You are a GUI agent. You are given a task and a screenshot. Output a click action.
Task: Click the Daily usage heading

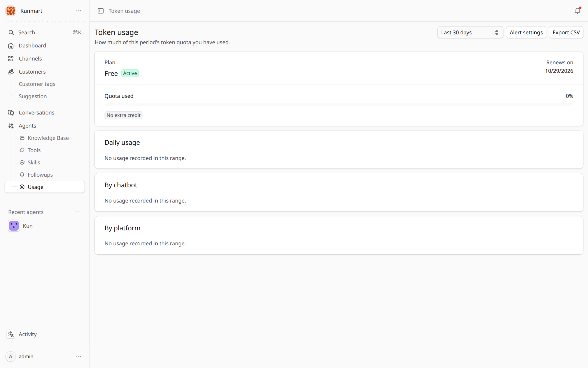(122, 143)
